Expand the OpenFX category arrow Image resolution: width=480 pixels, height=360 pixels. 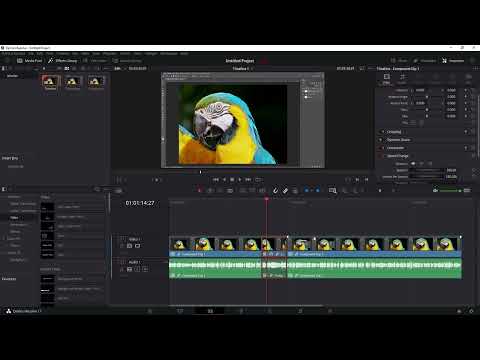tap(4, 238)
